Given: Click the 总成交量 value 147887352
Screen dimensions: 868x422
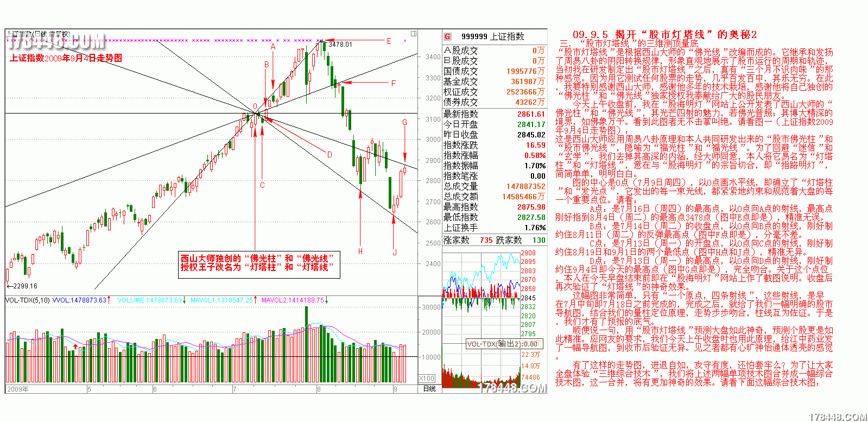Looking at the screenshot, I should pos(525,186).
